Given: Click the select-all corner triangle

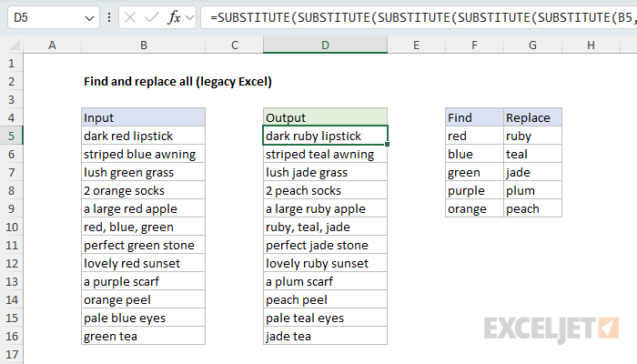Looking at the screenshot, I should (12, 45).
